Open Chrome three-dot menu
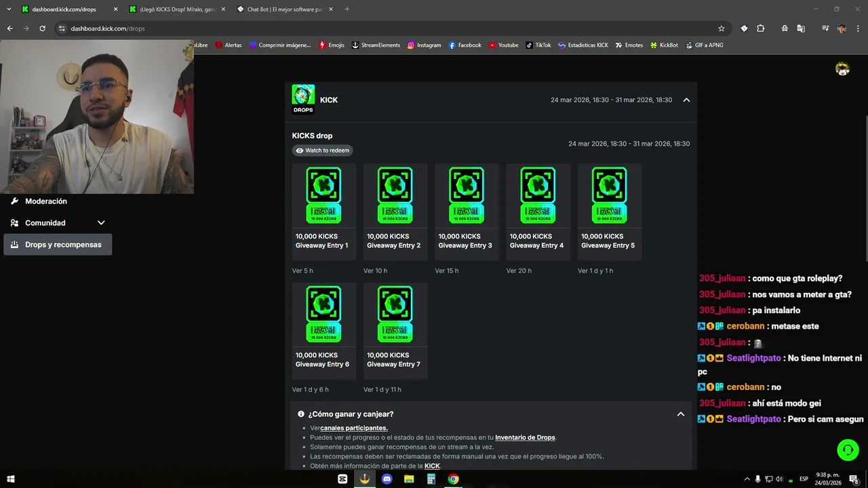Screen dimensions: 868x488 859,28
